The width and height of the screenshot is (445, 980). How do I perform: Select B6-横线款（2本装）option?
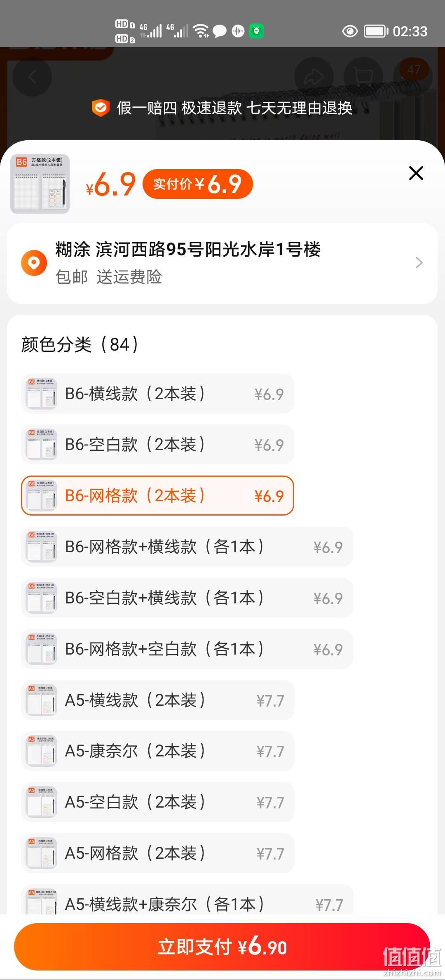click(x=157, y=394)
